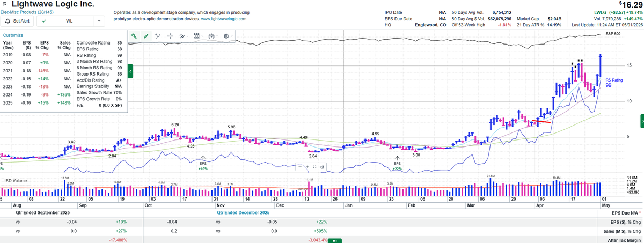Select the wrench tool in chart toolbar
Image resolution: width=644 pixels, height=243 pixels.
point(134,36)
